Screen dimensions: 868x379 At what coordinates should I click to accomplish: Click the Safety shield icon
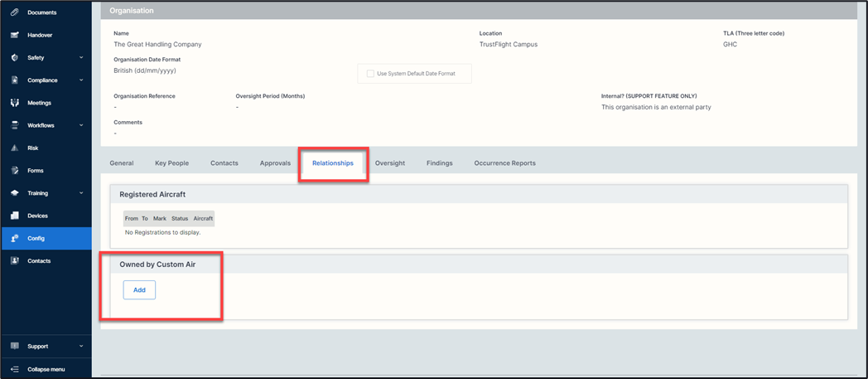[x=14, y=58]
